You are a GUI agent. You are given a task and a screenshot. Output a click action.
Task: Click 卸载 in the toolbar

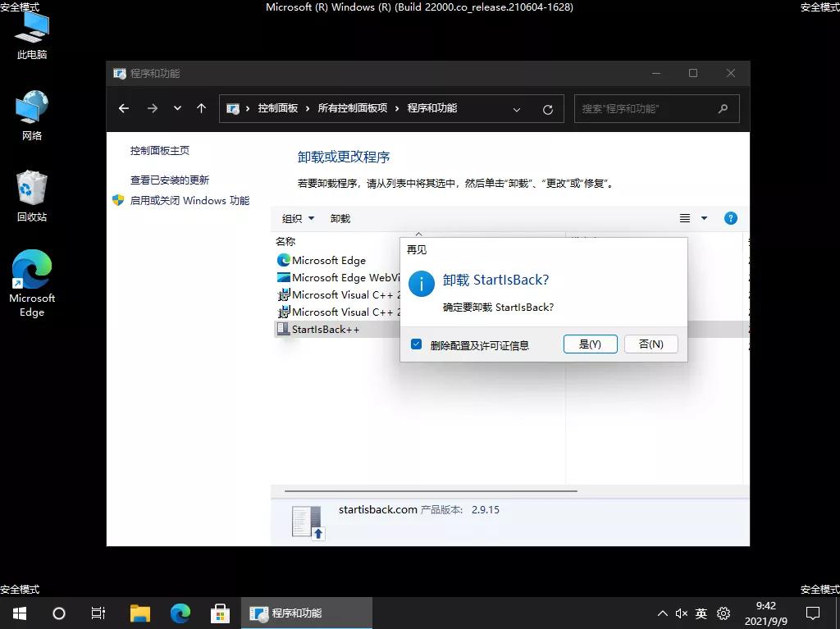342,218
